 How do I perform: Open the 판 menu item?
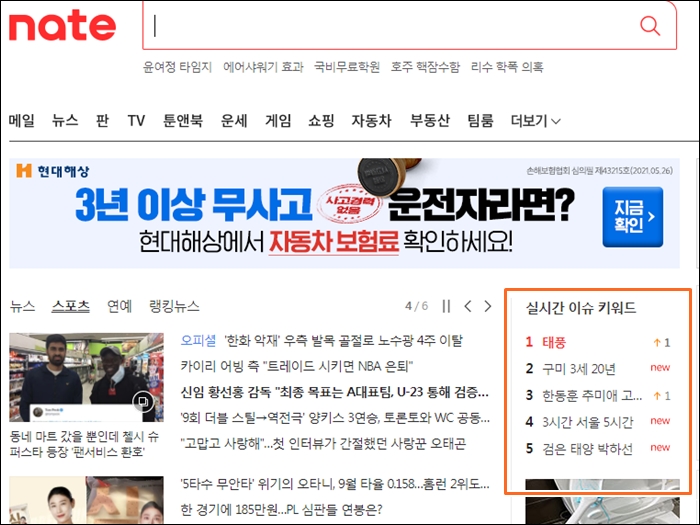[x=102, y=121]
